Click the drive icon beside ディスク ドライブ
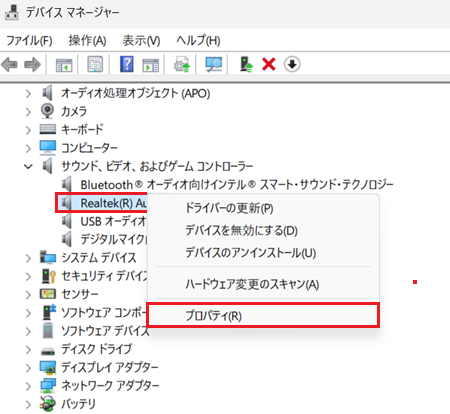 (48, 351)
